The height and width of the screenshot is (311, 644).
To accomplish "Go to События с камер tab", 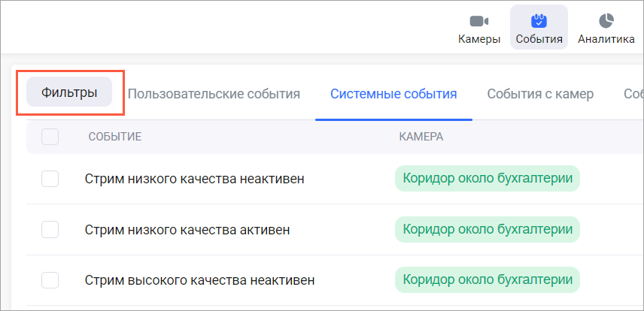I will [x=540, y=94].
